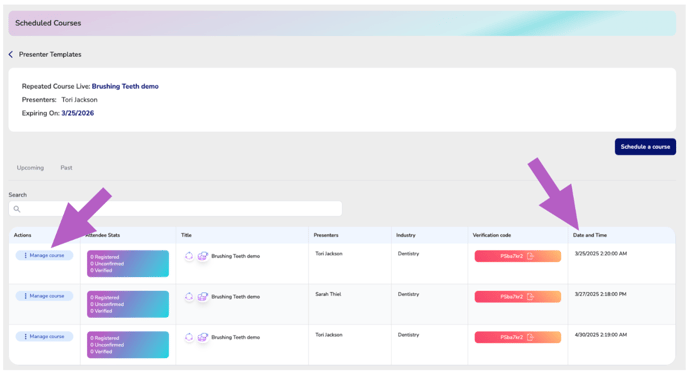Click the magnifier icon in the search box
Viewport: 688px width, 375px height.
17,209
